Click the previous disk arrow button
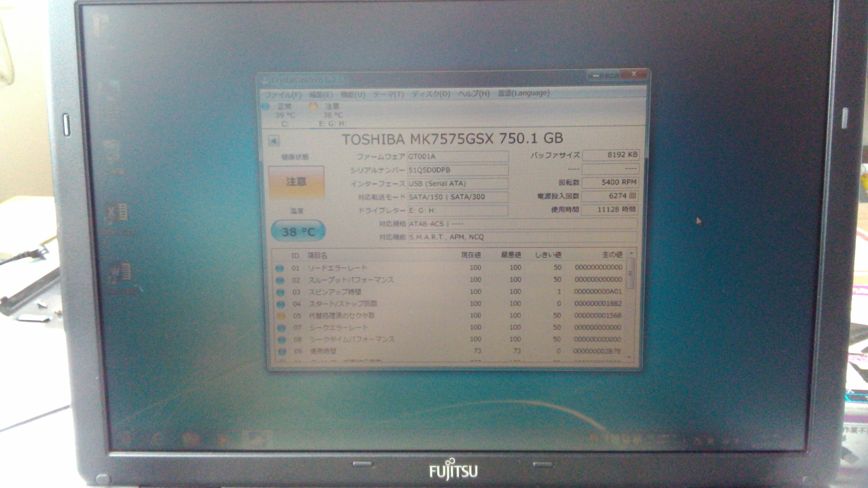The image size is (868, 488). [273, 141]
